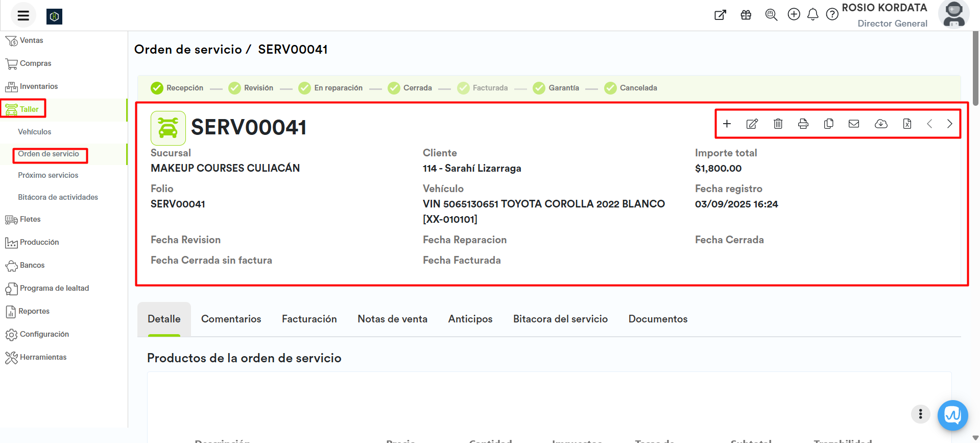Open the three-dot options menu
This screenshot has width=980, height=443.
coord(920,414)
